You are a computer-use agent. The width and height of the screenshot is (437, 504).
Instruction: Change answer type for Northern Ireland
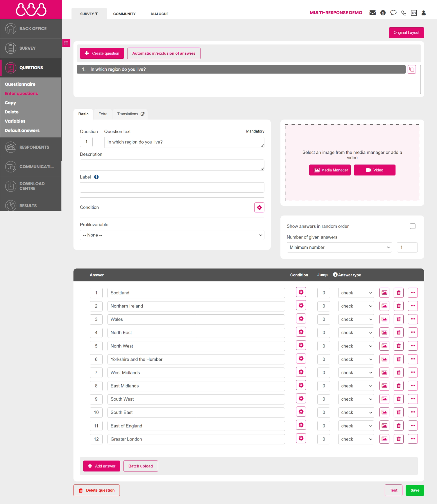pyautogui.click(x=356, y=306)
